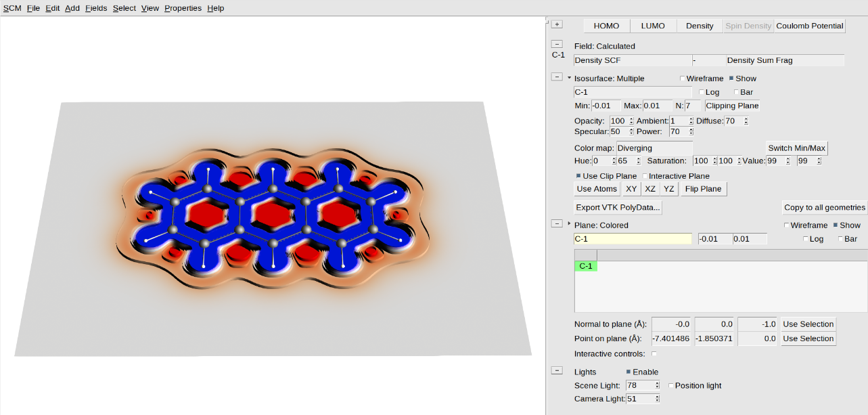Select the C-1 entry in the plane list
The height and width of the screenshot is (415, 868).
(x=585, y=265)
